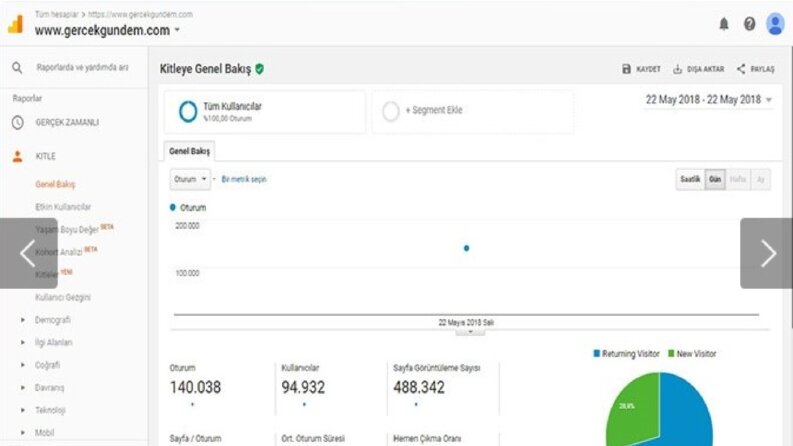The width and height of the screenshot is (793, 446).
Task: Open the help question mark icon
Action: pos(750,24)
